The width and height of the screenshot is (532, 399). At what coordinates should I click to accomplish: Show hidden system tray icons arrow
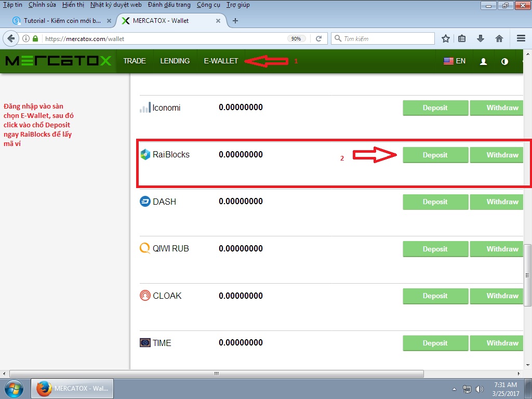point(454,389)
